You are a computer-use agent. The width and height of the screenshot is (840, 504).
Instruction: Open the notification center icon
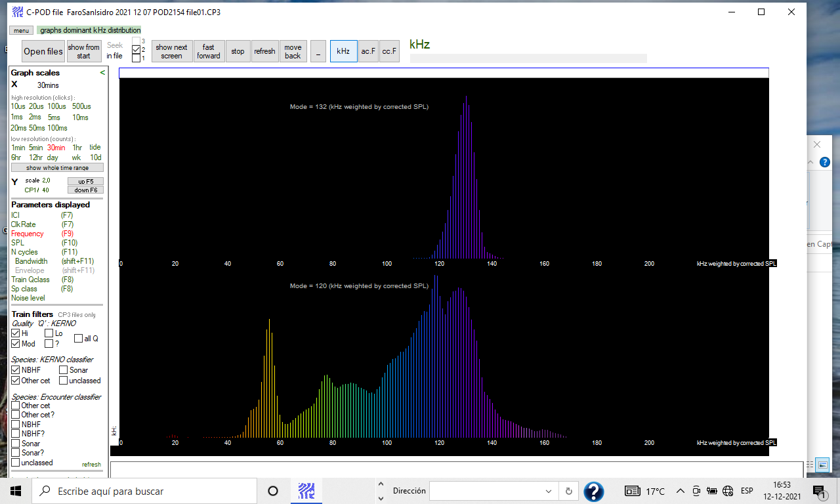coord(818,491)
